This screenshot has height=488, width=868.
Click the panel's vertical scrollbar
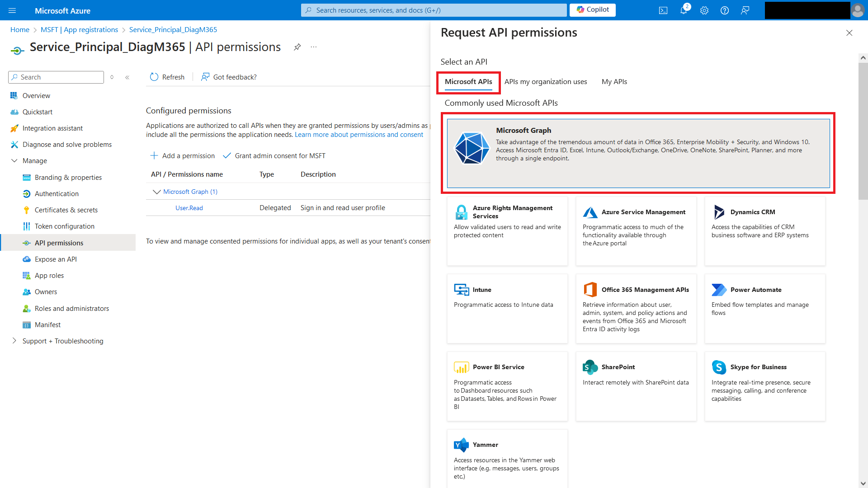(x=863, y=131)
